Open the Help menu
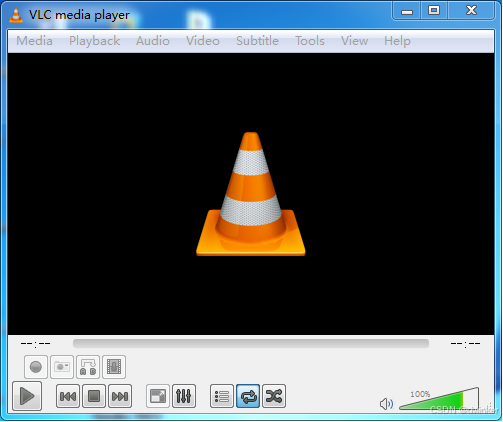This screenshot has height=422, width=503. click(x=397, y=41)
